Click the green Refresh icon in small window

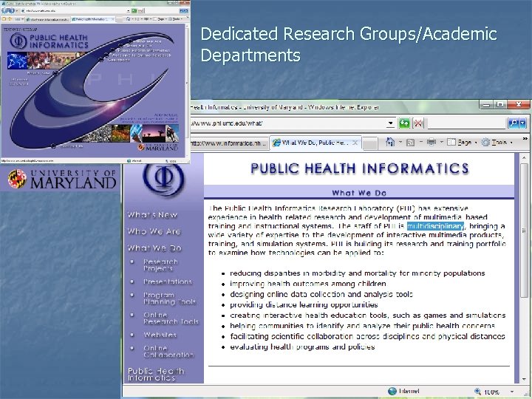point(134,11)
